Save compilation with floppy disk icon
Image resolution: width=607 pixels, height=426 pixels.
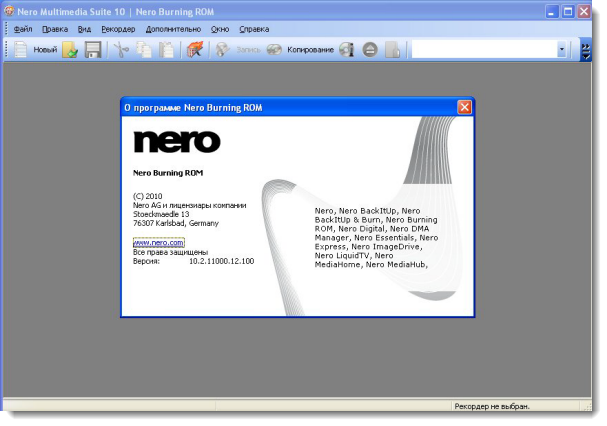click(93, 50)
